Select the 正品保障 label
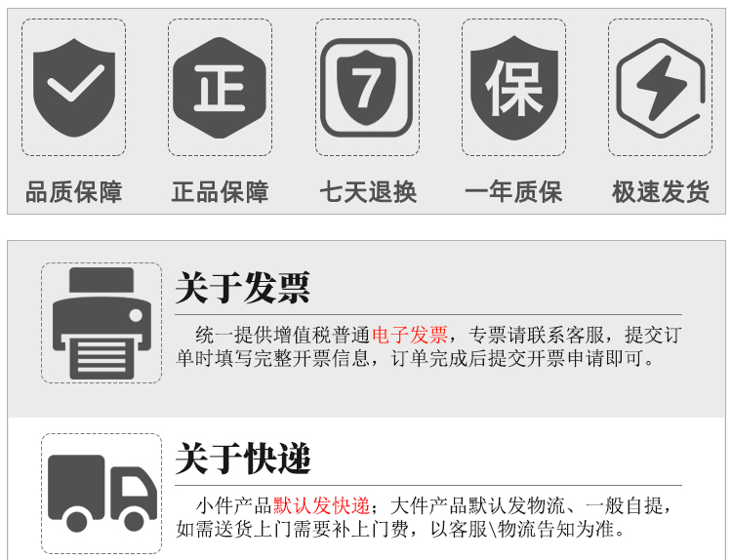 coord(220,192)
